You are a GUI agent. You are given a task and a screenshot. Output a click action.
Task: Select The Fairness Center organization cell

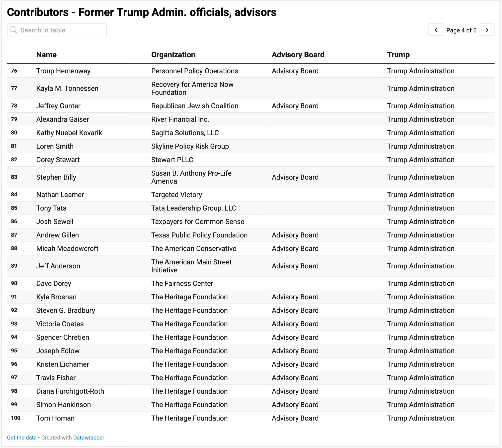(182, 283)
